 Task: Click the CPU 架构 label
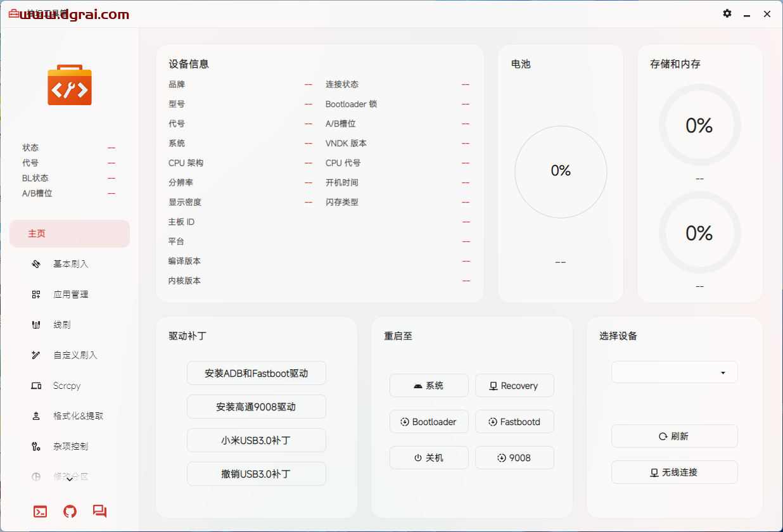(186, 163)
